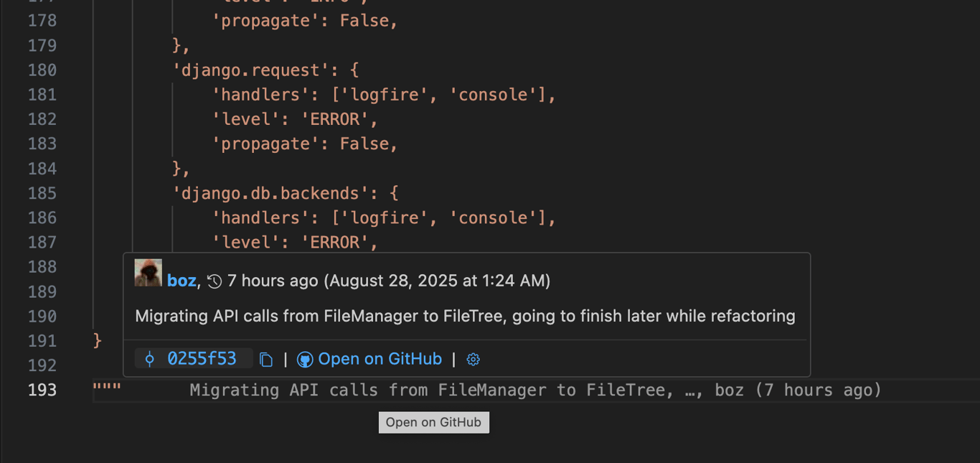This screenshot has height=463, width=980.
Task: Click line number 180 in the gutter
Action: pyautogui.click(x=42, y=70)
